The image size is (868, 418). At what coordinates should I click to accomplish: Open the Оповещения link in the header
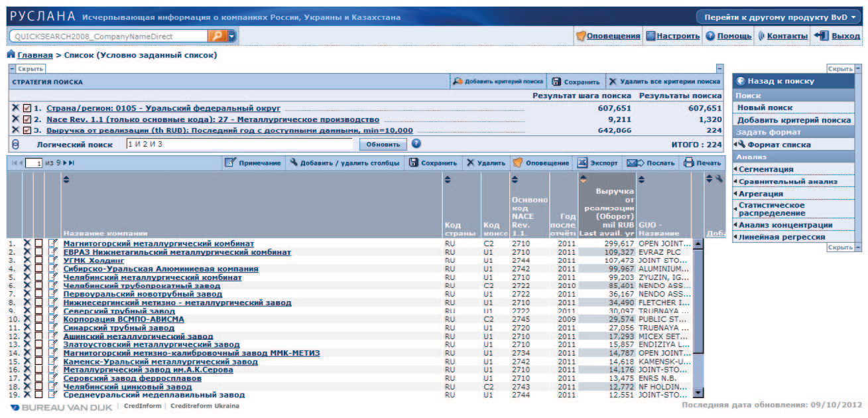pos(608,36)
